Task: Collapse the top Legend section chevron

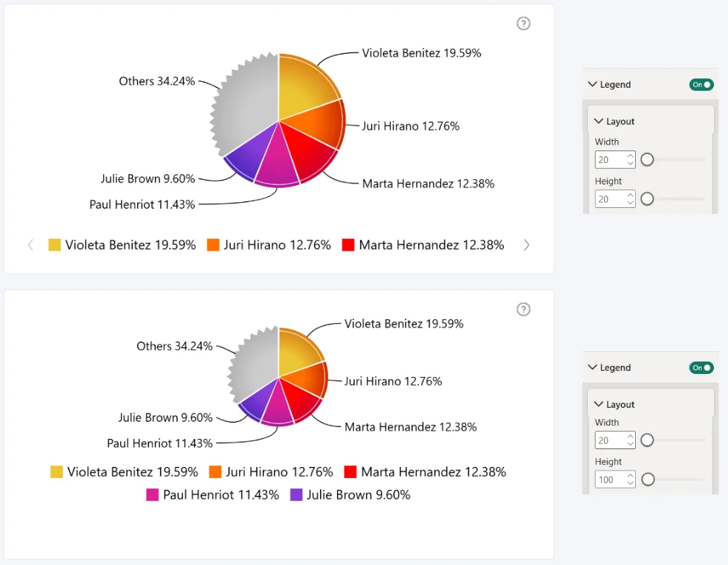Action: tap(592, 84)
